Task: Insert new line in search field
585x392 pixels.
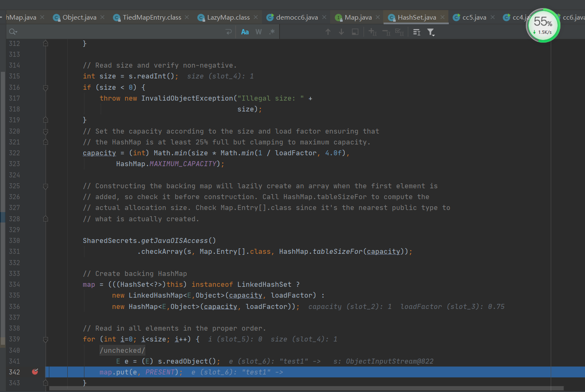Action: pyautogui.click(x=229, y=32)
